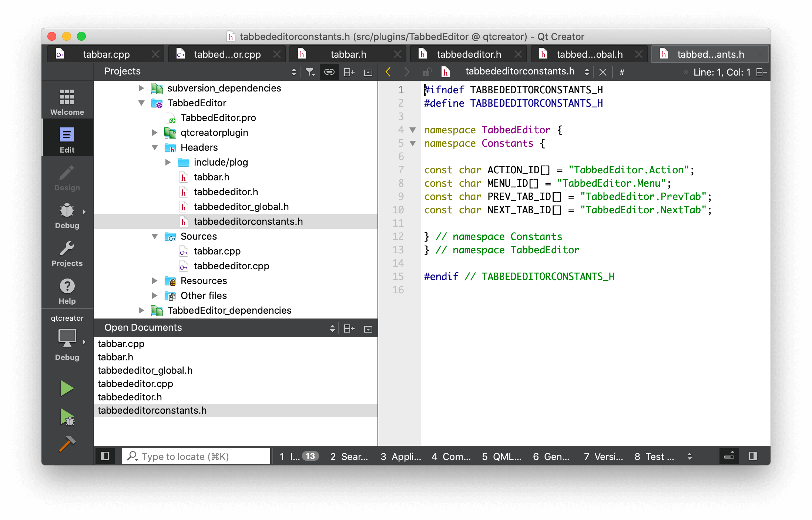The height and width of the screenshot is (520, 812).
Task: Switch to the tabbar.h tab
Action: point(348,54)
